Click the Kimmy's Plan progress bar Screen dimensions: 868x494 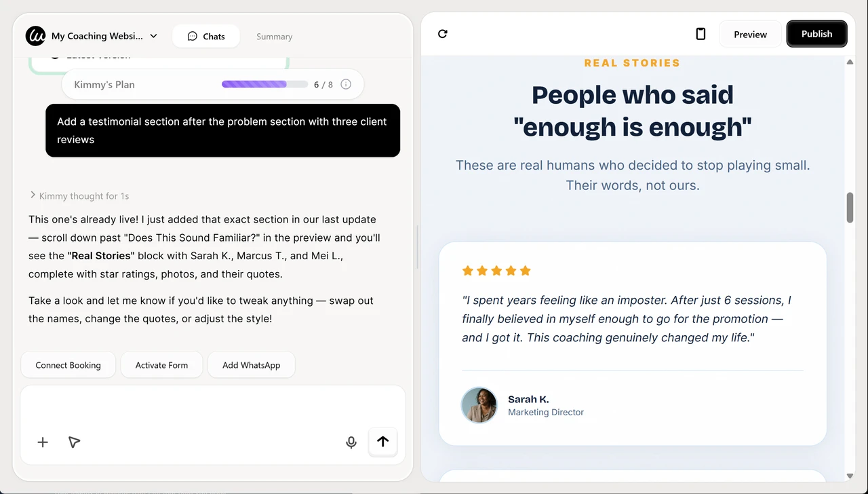tap(264, 85)
